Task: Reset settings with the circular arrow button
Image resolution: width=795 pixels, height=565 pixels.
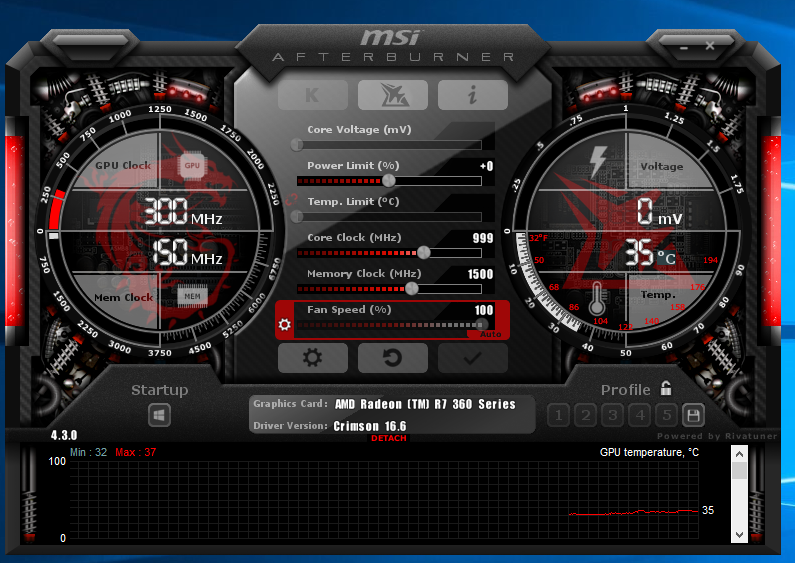Action: [x=393, y=358]
